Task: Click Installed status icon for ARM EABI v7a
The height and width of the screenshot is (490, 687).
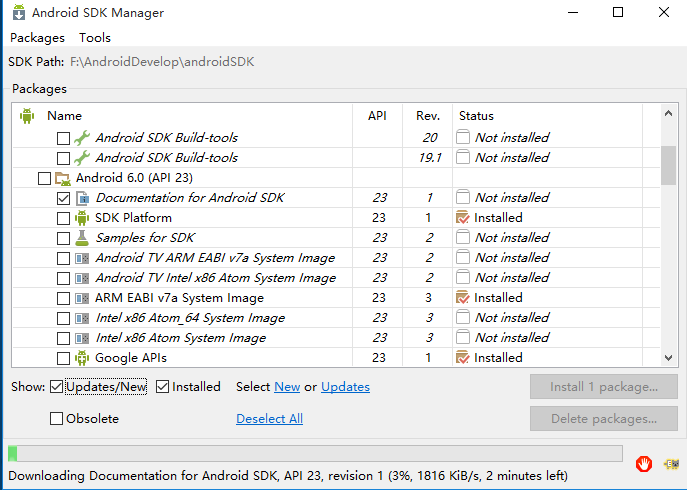Action: pos(463,298)
